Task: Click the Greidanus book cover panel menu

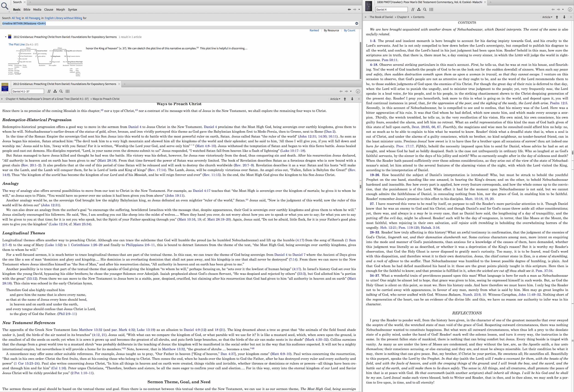Action: pos(5,88)
